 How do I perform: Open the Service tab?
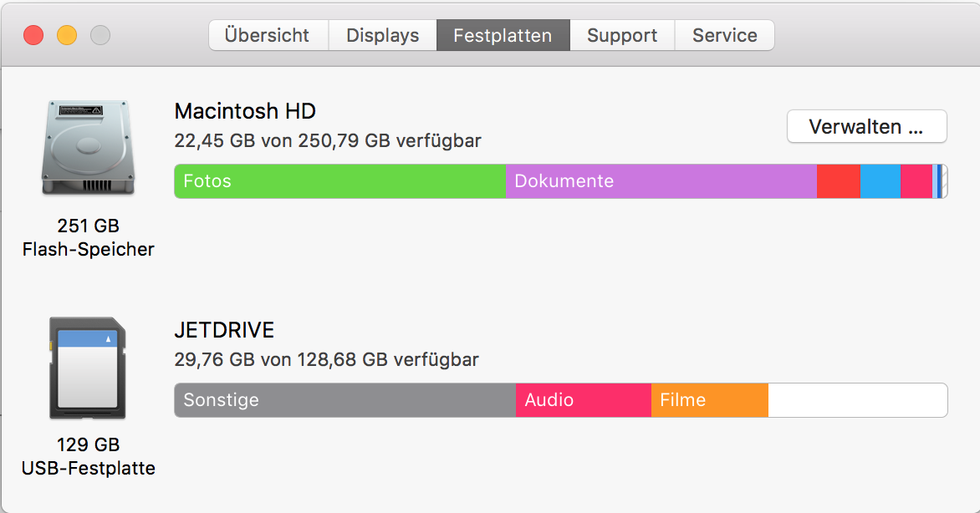click(x=724, y=36)
